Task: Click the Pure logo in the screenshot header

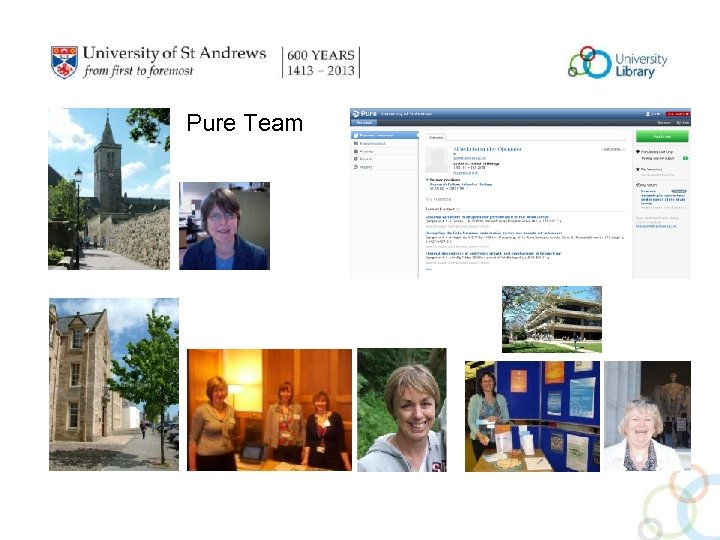Action: 365,113
